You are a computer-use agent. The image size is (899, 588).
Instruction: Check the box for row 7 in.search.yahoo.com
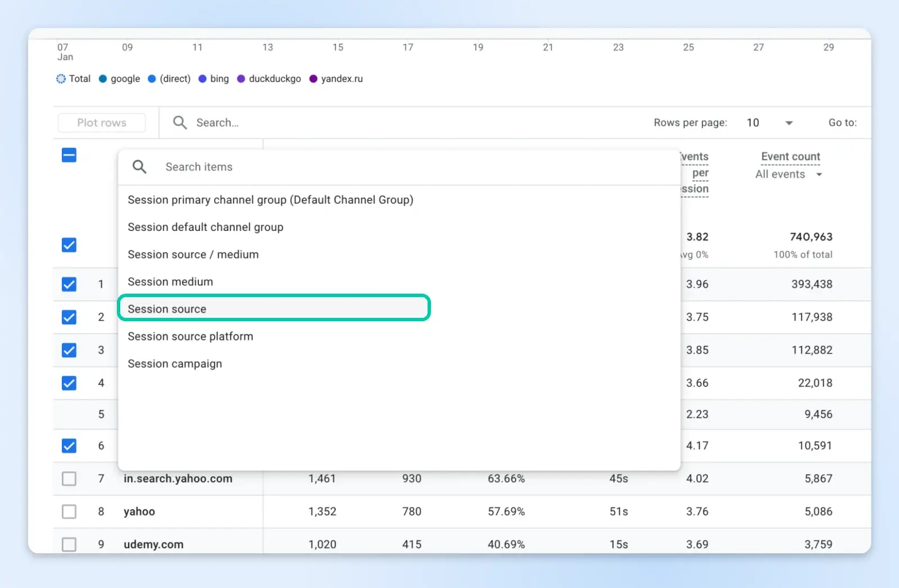click(69, 478)
